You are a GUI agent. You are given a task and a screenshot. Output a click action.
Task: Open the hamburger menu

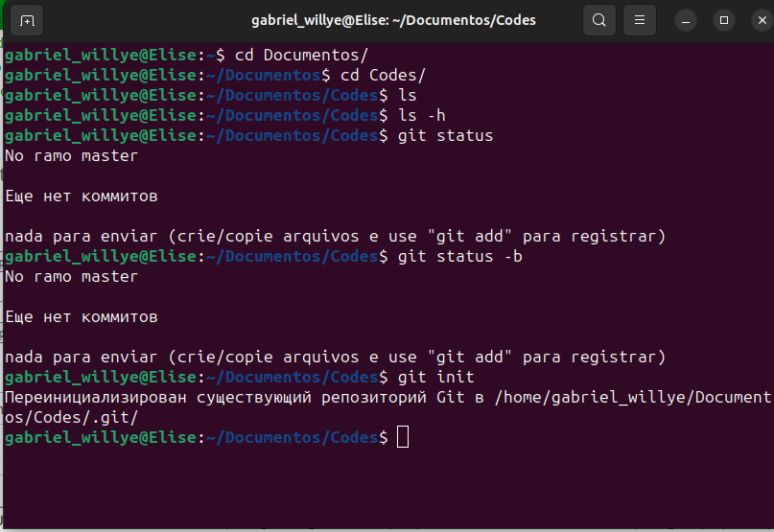[x=639, y=20]
